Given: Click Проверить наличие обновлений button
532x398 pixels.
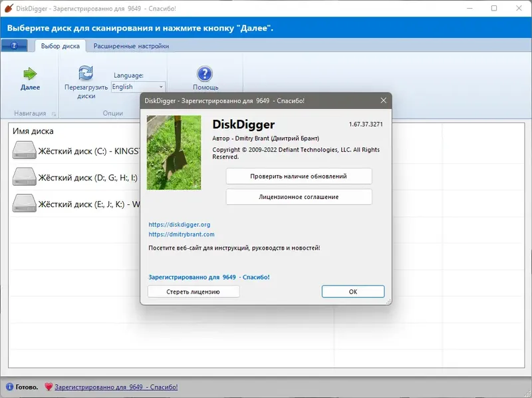Looking at the screenshot, I should click(299, 176).
